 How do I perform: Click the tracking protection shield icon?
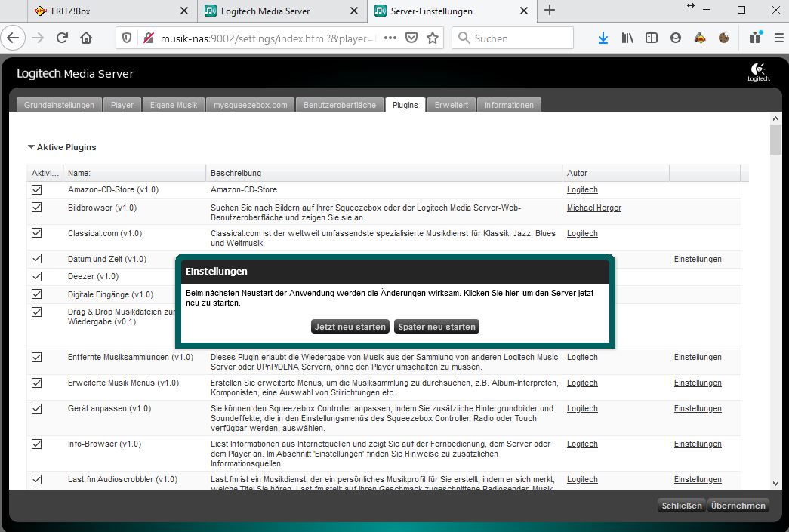coord(127,38)
